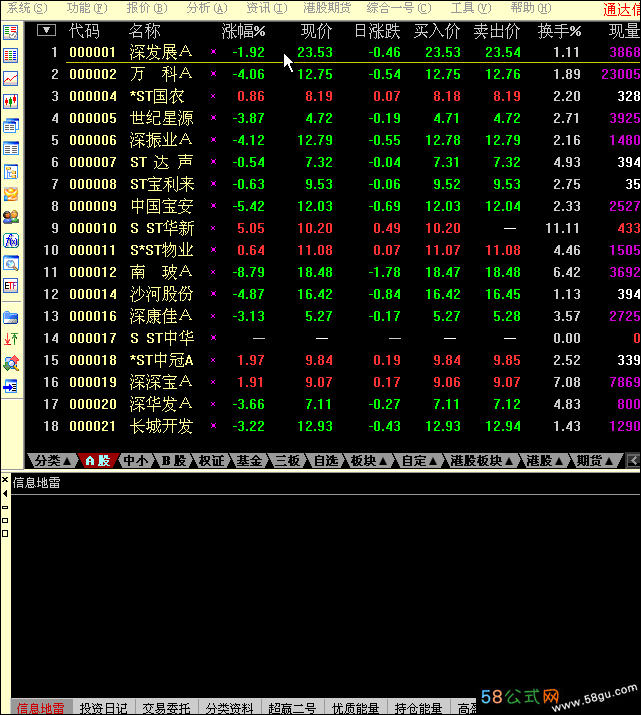The height and width of the screenshot is (715, 641).
Task: Expand the 板块▲ sector tab menu
Action: click(368, 461)
